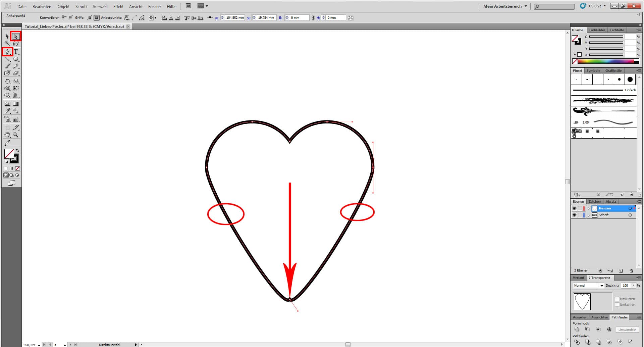Toggle visibility of the Schrift layer
The width and height of the screenshot is (644, 347).
[575, 215]
